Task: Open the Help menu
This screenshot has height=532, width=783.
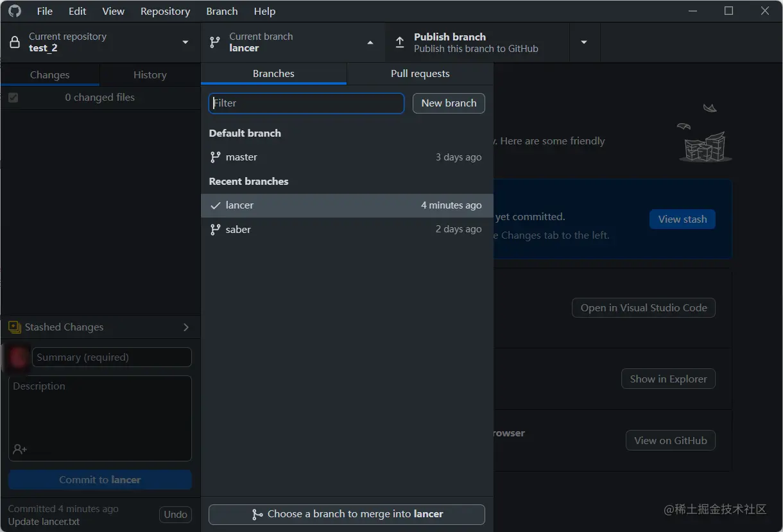Action: point(264,11)
